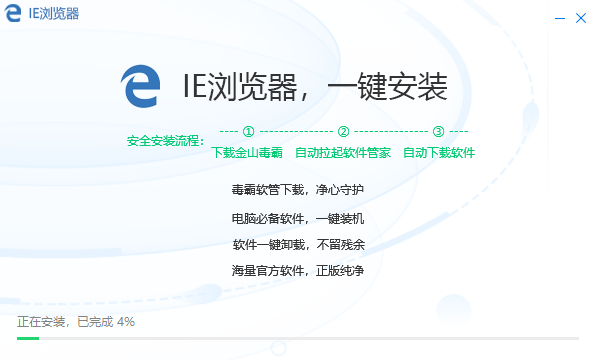Select the 自动下载软件 step label
Viewport: 596px width, 360px height.
pyautogui.click(x=439, y=152)
